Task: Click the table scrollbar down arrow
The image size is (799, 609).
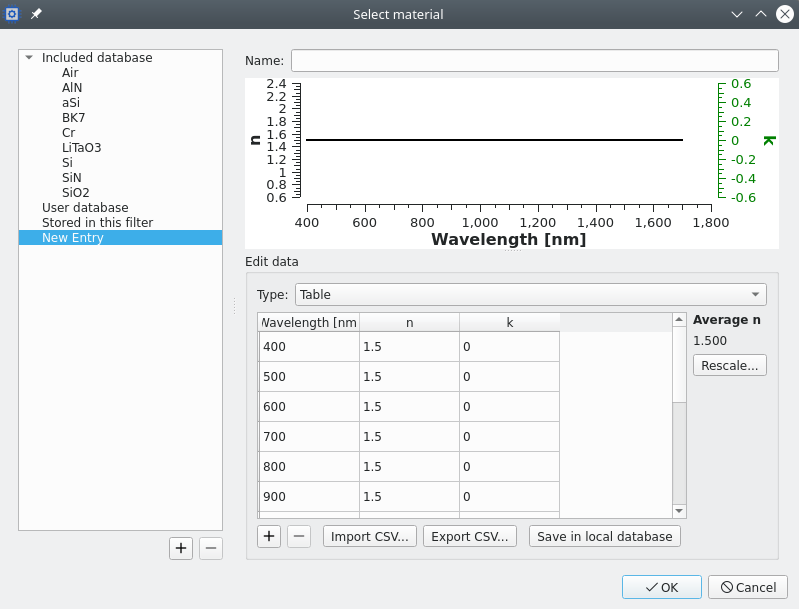Action: click(679, 511)
